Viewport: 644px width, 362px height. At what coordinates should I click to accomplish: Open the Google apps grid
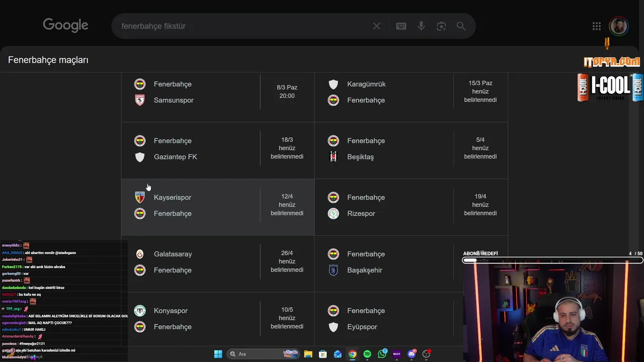pyautogui.click(x=597, y=26)
